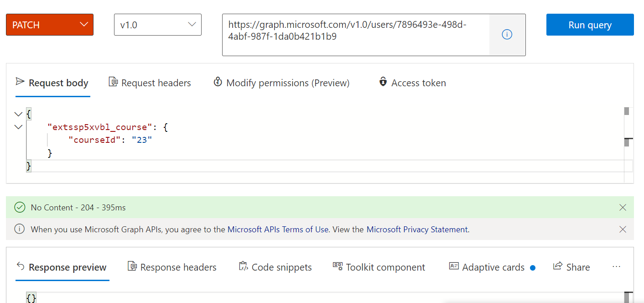Click the info icon next to the request URL
Screen dimensions: 644x303
[507, 34]
